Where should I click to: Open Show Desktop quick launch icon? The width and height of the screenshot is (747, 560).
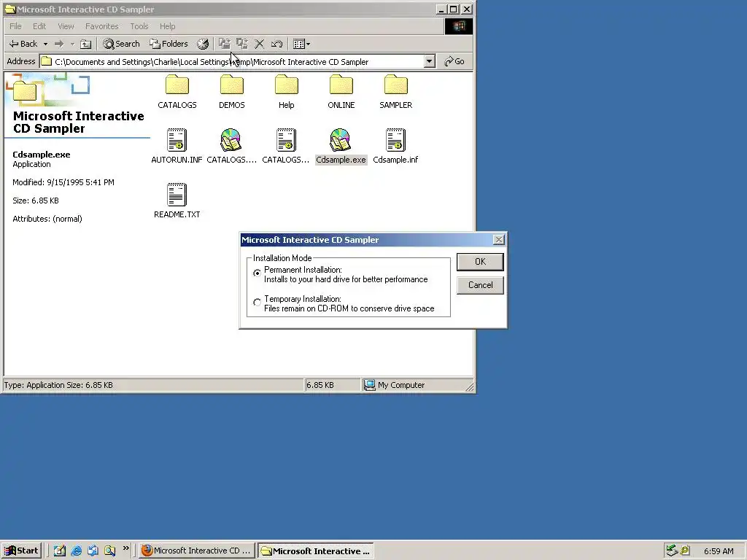pyautogui.click(x=60, y=551)
